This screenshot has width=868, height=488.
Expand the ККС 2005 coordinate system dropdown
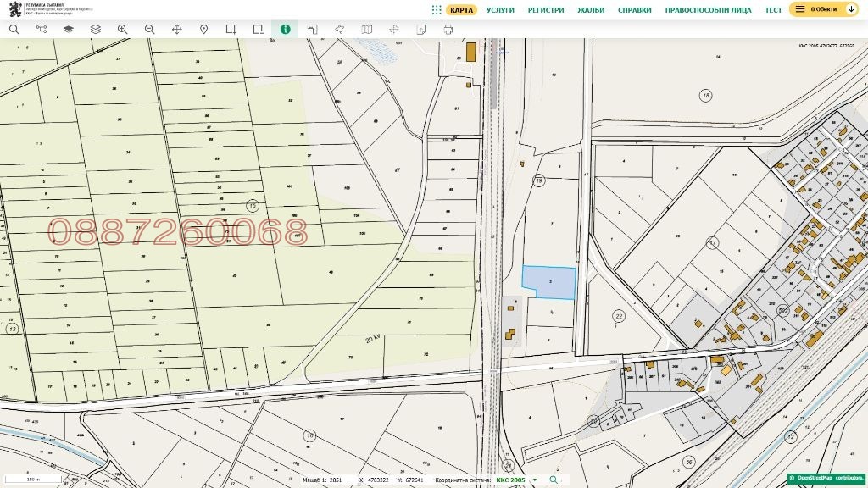(x=534, y=480)
